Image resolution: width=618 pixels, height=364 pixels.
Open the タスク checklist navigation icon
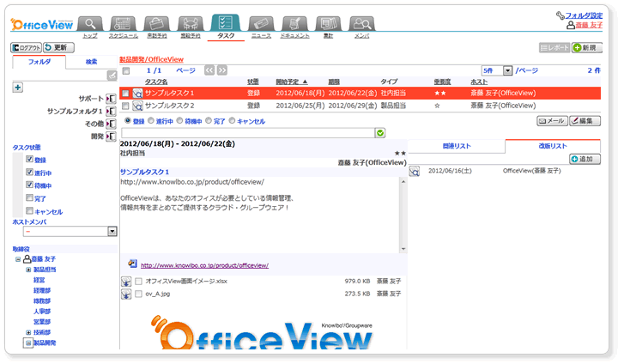coord(226,23)
